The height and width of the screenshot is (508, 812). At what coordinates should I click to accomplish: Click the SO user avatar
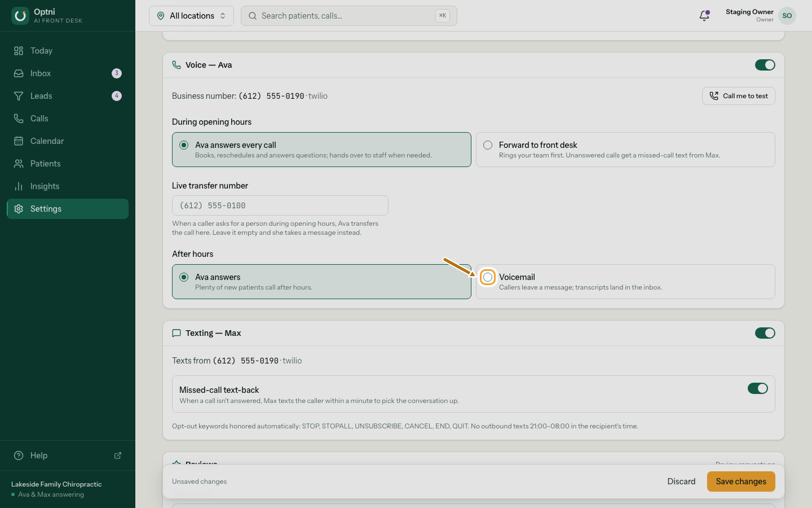tap(787, 16)
